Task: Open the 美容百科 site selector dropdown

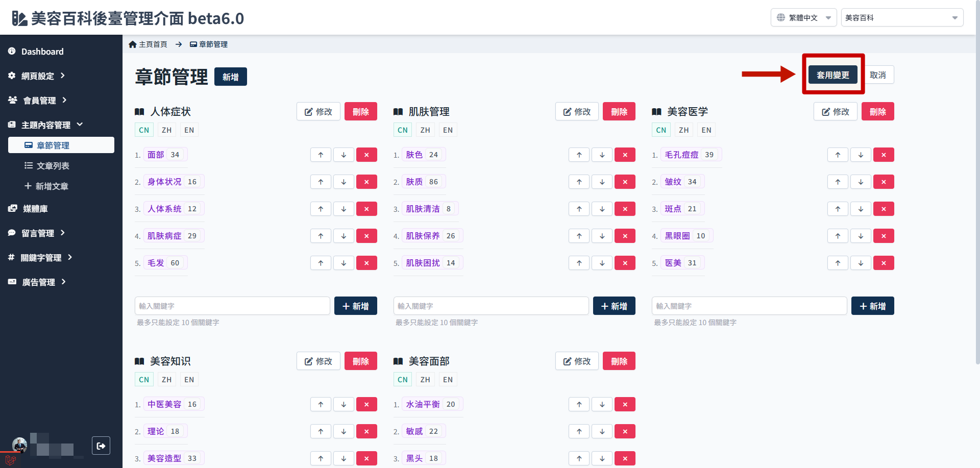Action: pos(902,17)
